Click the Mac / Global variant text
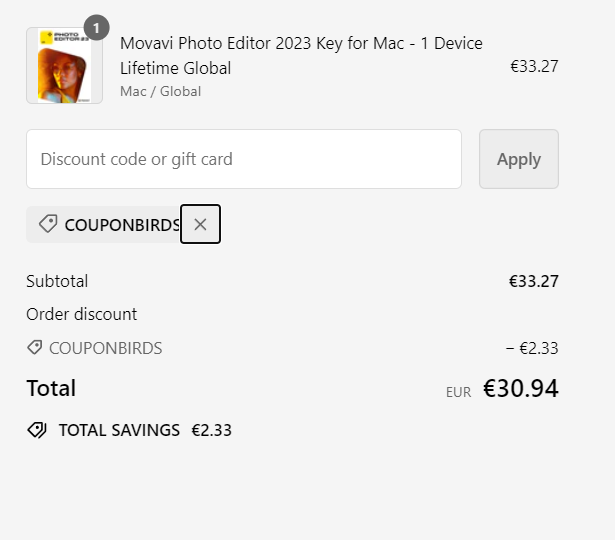Image resolution: width=615 pixels, height=540 pixels. [160, 92]
